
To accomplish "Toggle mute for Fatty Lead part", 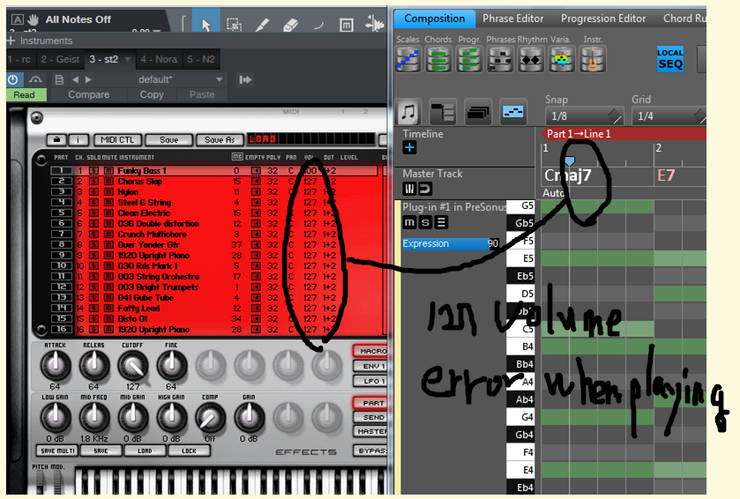I will tap(109, 308).
